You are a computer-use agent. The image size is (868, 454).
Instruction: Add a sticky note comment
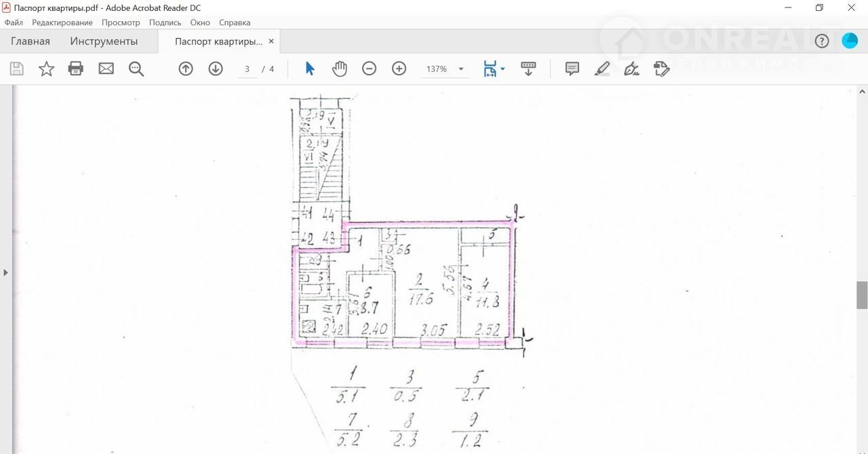click(x=572, y=68)
